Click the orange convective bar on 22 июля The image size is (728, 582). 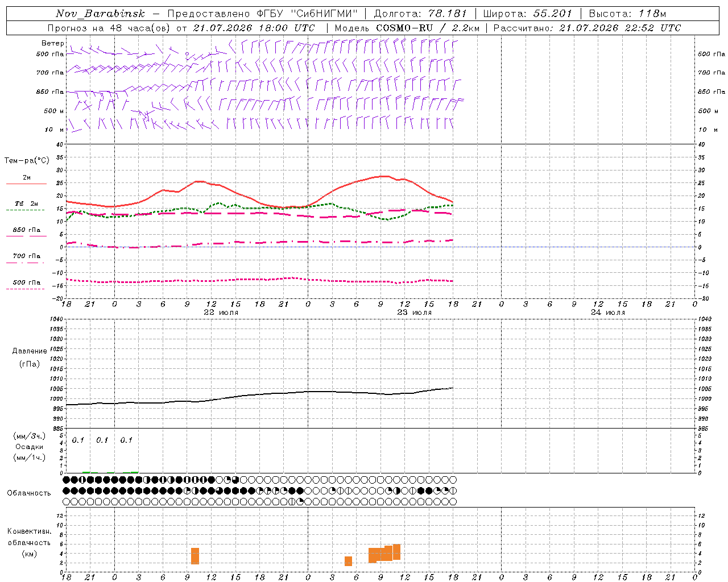195,556
